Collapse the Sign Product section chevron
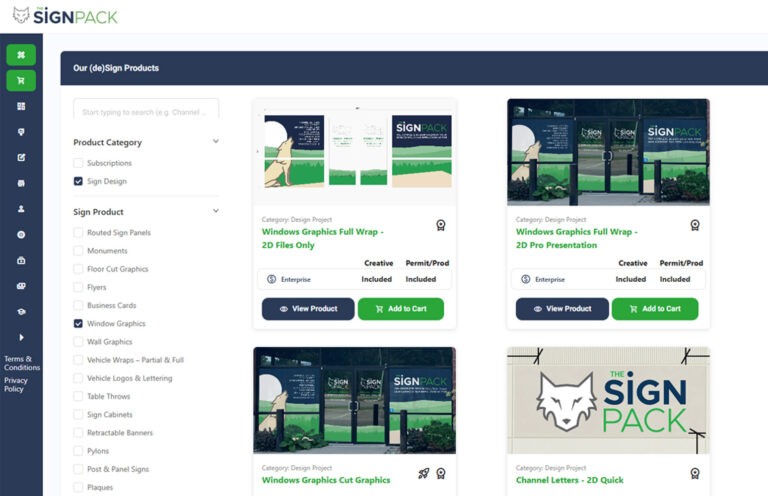Image resolution: width=768 pixels, height=496 pixels. tap(216, 211)
